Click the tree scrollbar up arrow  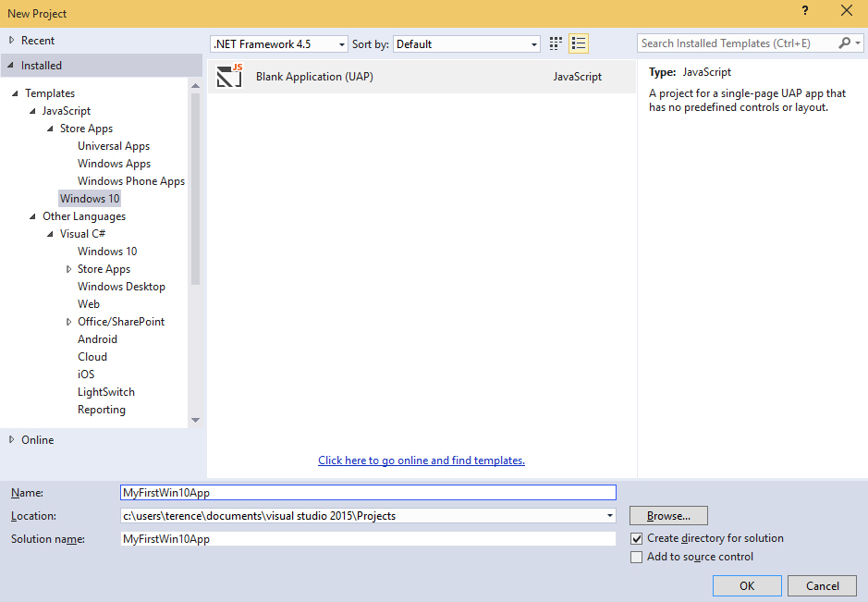click(x=195, y=85)
